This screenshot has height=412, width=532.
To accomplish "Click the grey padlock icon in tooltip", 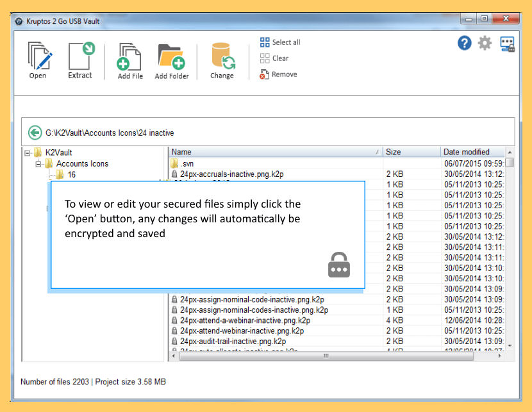I will [339, 265].
